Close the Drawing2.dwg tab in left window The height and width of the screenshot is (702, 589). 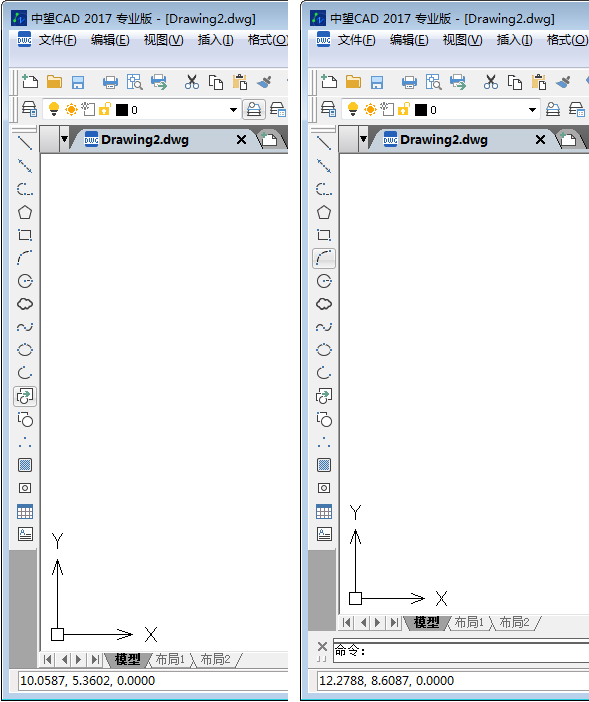241,140
